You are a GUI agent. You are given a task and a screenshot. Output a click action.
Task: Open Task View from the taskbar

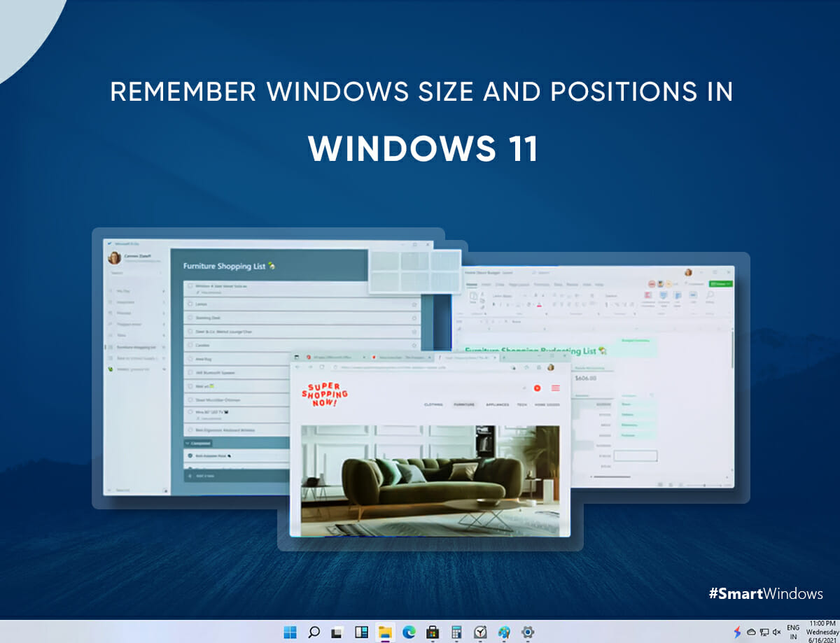tap(336, 631)
